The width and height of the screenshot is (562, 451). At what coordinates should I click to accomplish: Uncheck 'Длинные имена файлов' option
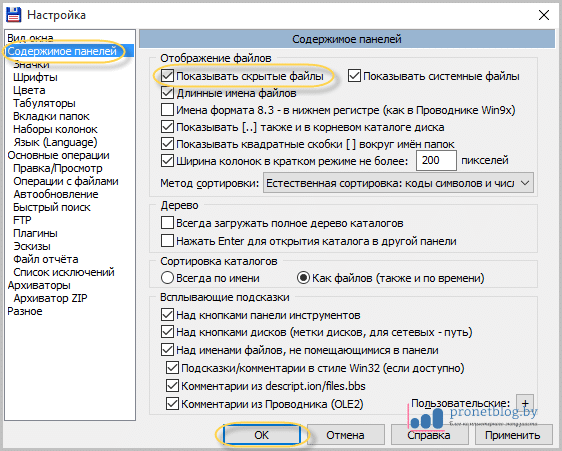[167, 93]
